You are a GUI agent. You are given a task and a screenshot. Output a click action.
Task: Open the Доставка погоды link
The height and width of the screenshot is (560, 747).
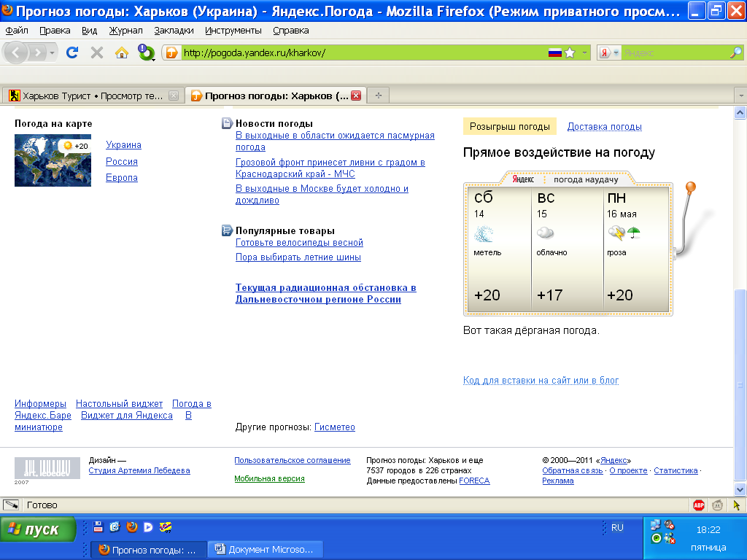click(604, 127)
